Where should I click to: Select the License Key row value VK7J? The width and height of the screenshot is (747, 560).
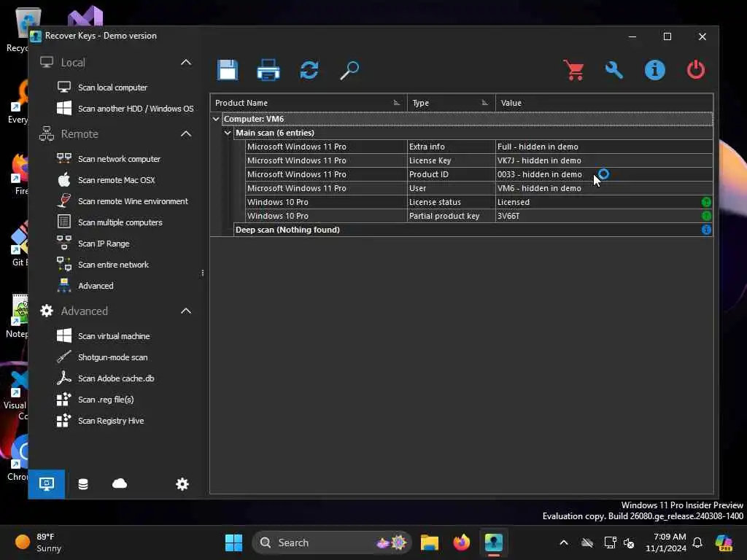click(x=604, y=160)
